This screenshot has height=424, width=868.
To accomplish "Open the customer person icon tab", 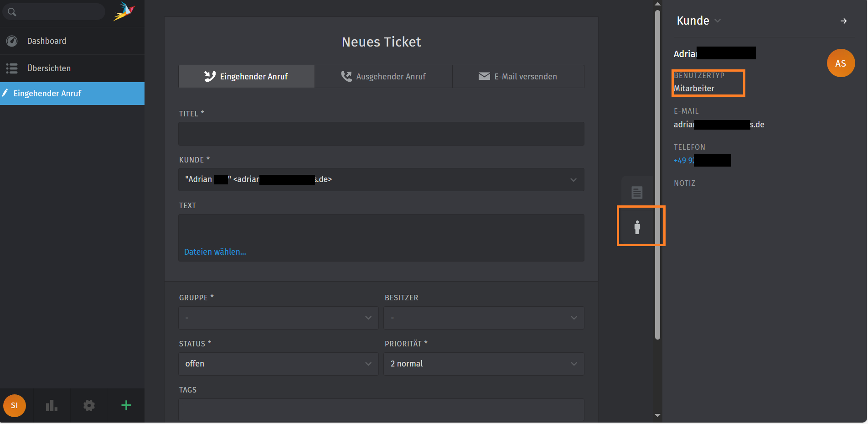I will [637, 227].
